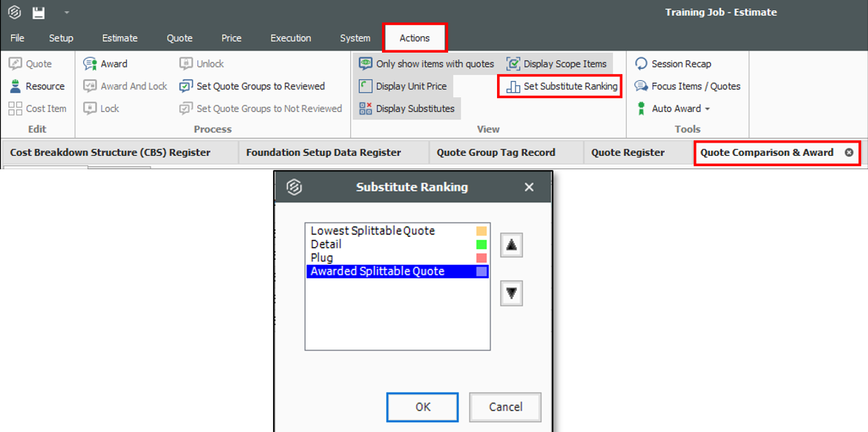Image resolution: width=868 pixels, height=432 pixels.
Task: Switch to Foundation Setup Data Register tab
Action: point(323,152)
